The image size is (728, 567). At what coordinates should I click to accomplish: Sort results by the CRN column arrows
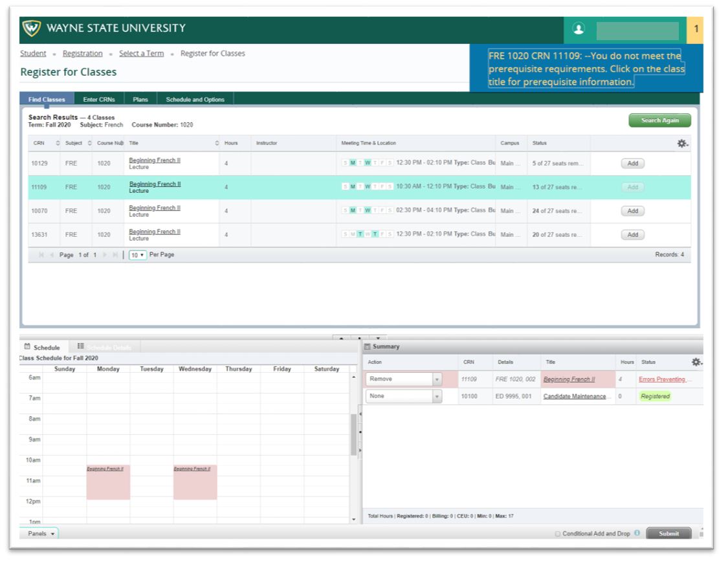[x=58, y=143]
